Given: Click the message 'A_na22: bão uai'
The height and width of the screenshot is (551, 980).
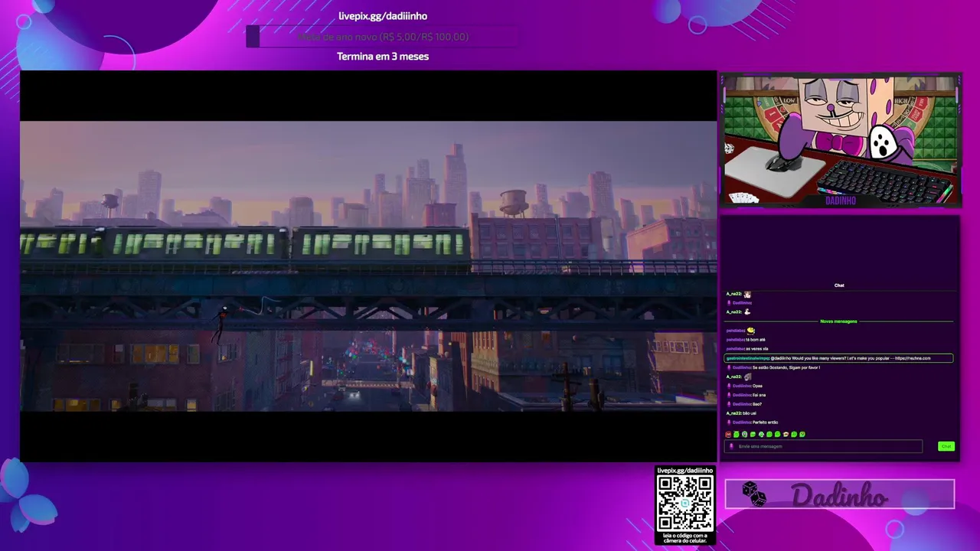Looking at the screenshot, I should click(741, 413).
